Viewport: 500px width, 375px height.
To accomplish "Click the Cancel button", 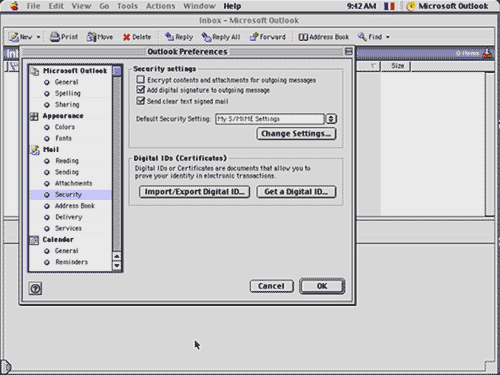I will point(272,286).
